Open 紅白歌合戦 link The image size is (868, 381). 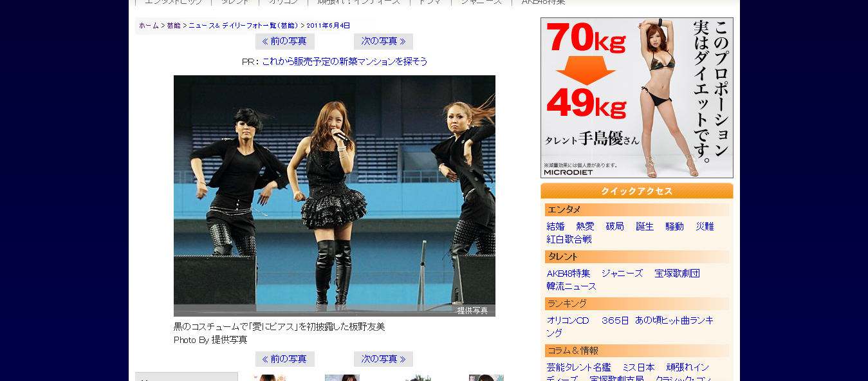569,239
